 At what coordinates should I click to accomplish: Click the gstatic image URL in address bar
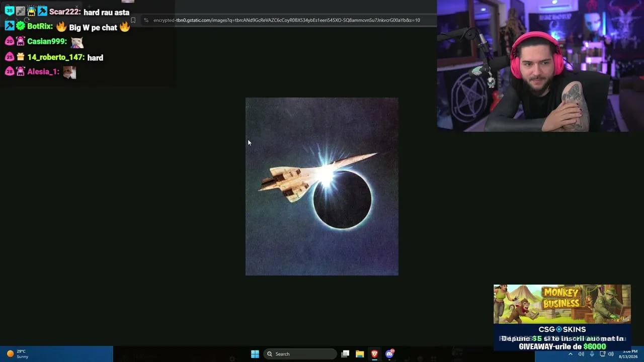[x=287, y=20]
